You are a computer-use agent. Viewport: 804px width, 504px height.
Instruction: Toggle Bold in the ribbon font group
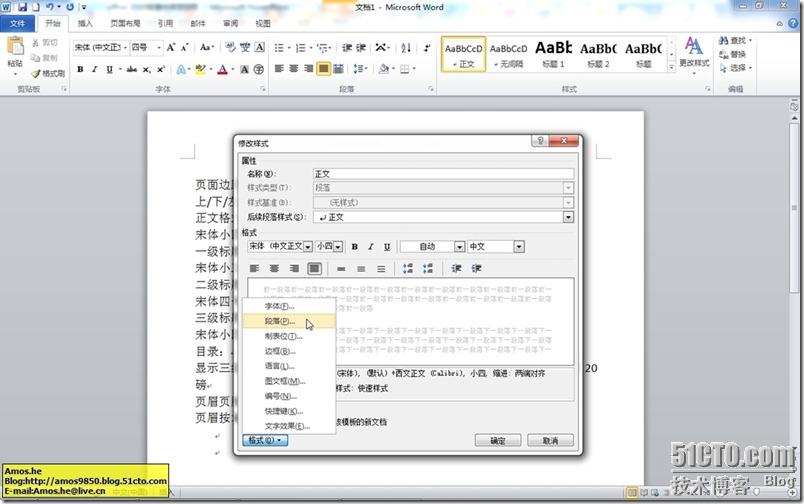[81, 69]
